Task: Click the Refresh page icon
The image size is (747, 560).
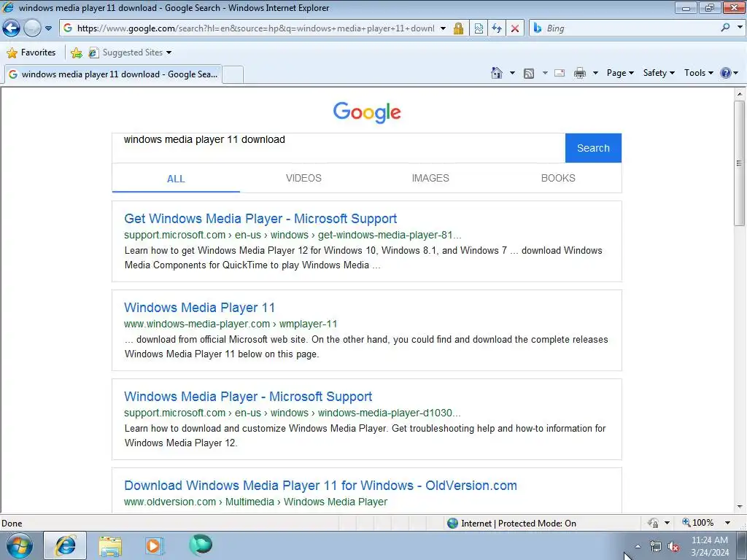Action: coord(497,28)
